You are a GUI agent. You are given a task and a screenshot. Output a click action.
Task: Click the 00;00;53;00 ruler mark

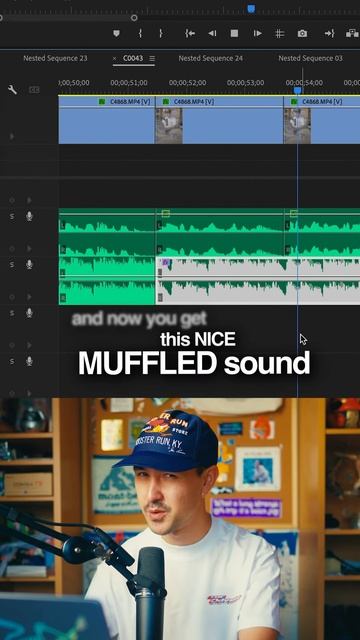(x=245, y=83)
